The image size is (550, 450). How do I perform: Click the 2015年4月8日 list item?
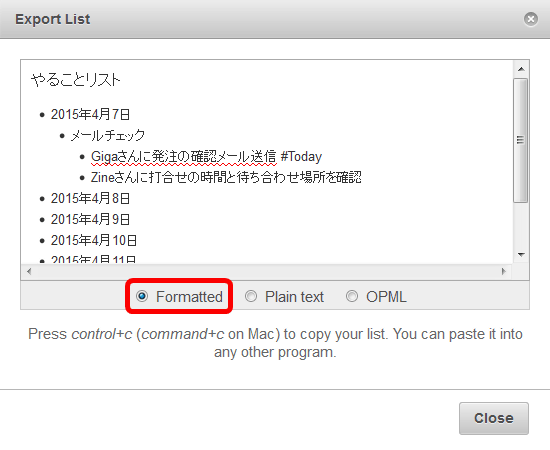pos(90,199)
